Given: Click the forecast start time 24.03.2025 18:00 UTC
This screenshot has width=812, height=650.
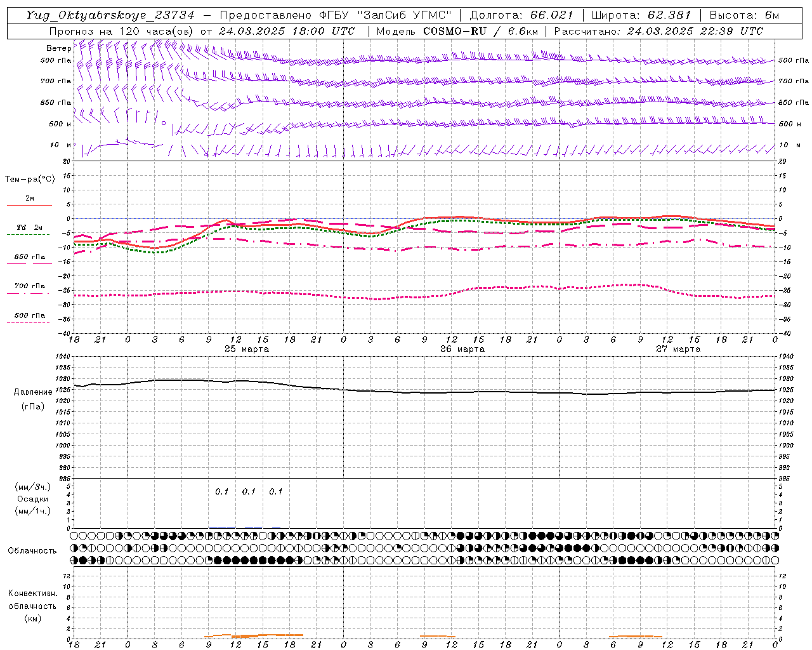Looking at the screenshot, I should pyautogui.click(x=286, y=31).
